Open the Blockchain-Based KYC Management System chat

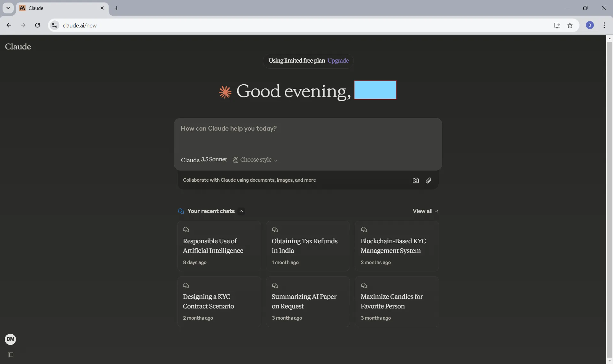397,246
